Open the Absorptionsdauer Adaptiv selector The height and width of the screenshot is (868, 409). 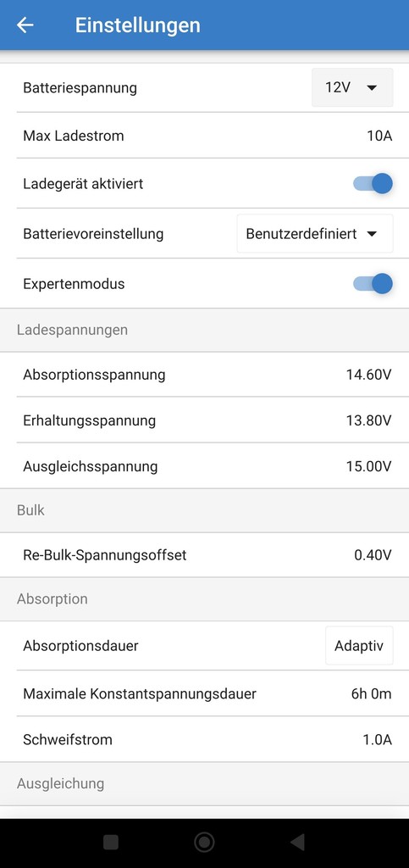[359, 645]
